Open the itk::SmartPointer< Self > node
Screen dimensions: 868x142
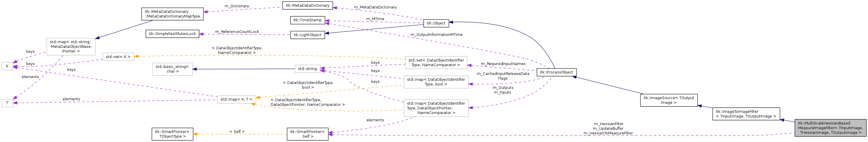click(x=307, y=134)
